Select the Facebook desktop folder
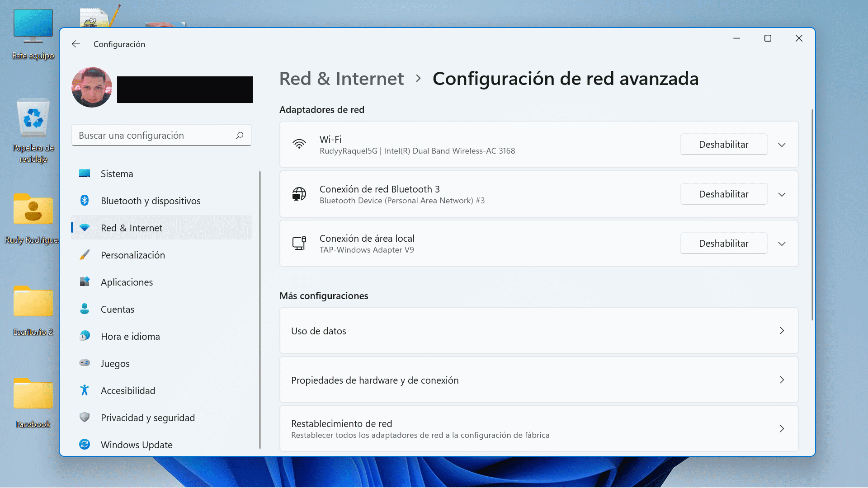The height and width of the screenshot is (488, 868). [33, 403]
